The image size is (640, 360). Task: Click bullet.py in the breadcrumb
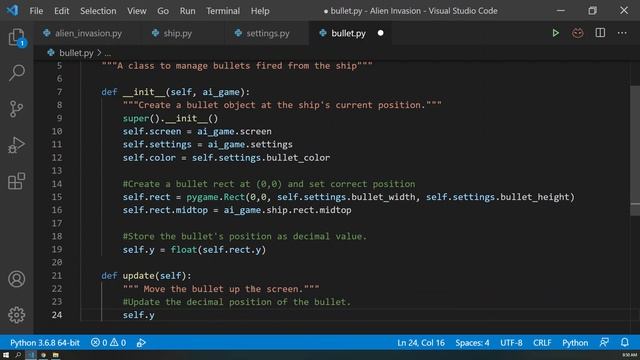[x=76, y=53]
